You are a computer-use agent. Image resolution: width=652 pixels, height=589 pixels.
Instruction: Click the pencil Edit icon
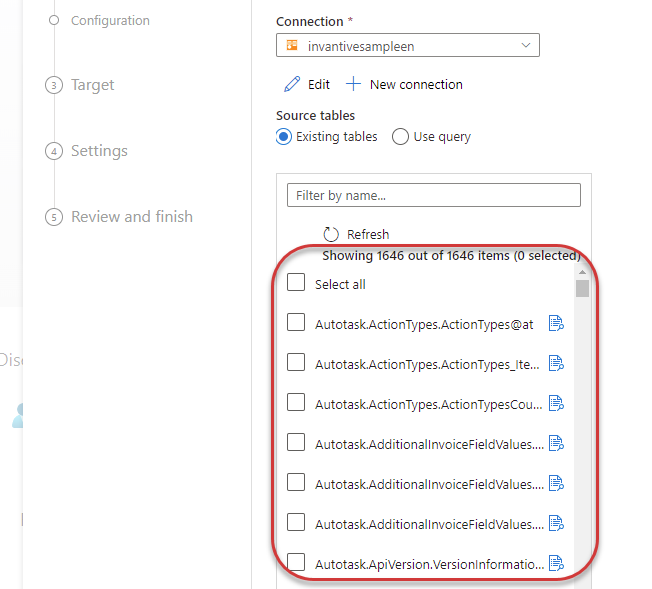[292, 84]
